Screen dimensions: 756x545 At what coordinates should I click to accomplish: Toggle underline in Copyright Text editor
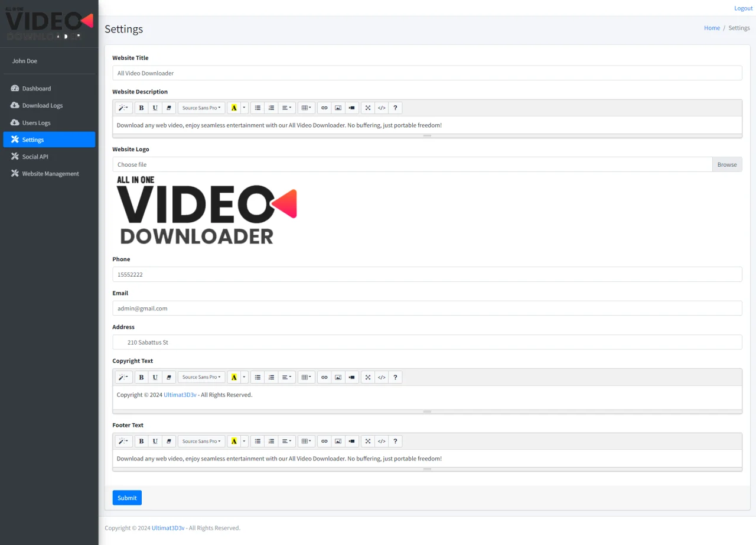(x=155, y=377)
